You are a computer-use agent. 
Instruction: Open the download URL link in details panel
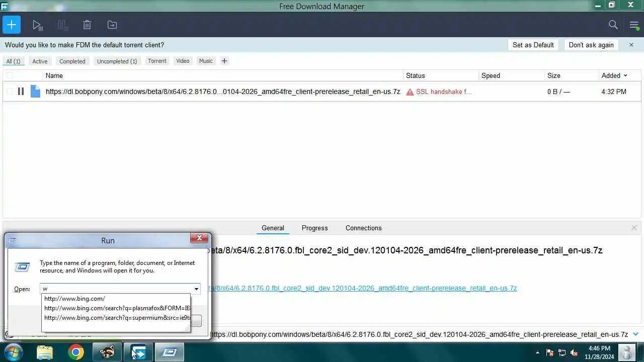pos(363,288)
